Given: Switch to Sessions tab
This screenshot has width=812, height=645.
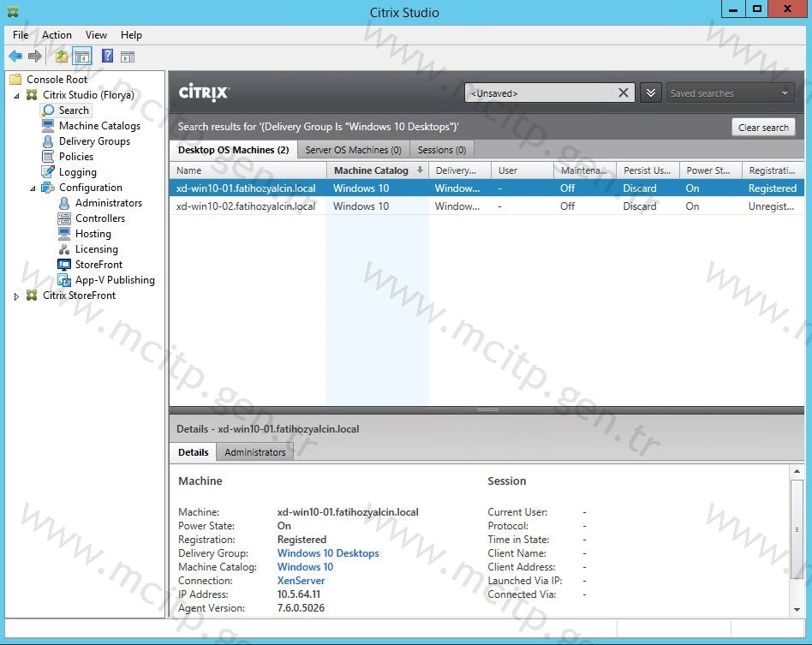Looking at the screenshot, I should 442,150.
